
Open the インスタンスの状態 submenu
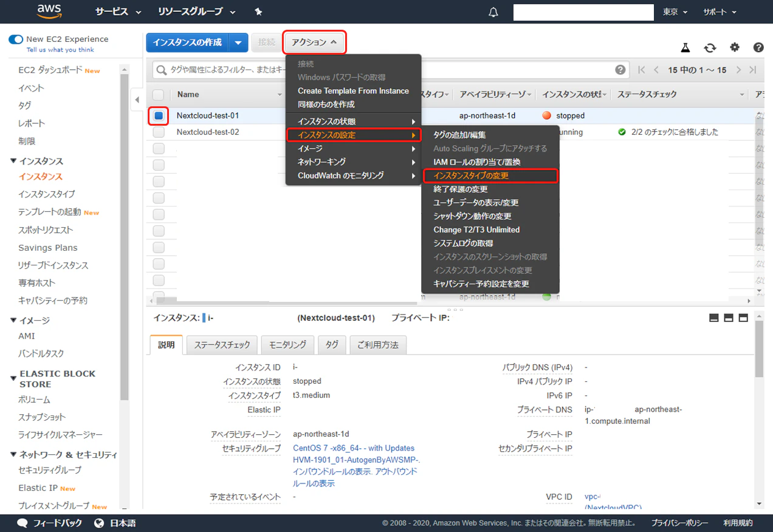tap(354, 121)
